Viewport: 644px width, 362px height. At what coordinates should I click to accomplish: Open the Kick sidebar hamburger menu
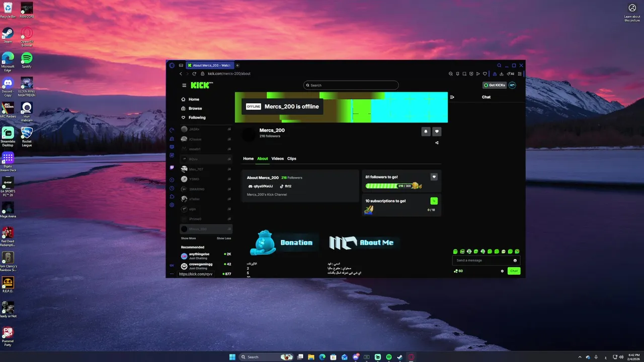click(x=184, y=85)
